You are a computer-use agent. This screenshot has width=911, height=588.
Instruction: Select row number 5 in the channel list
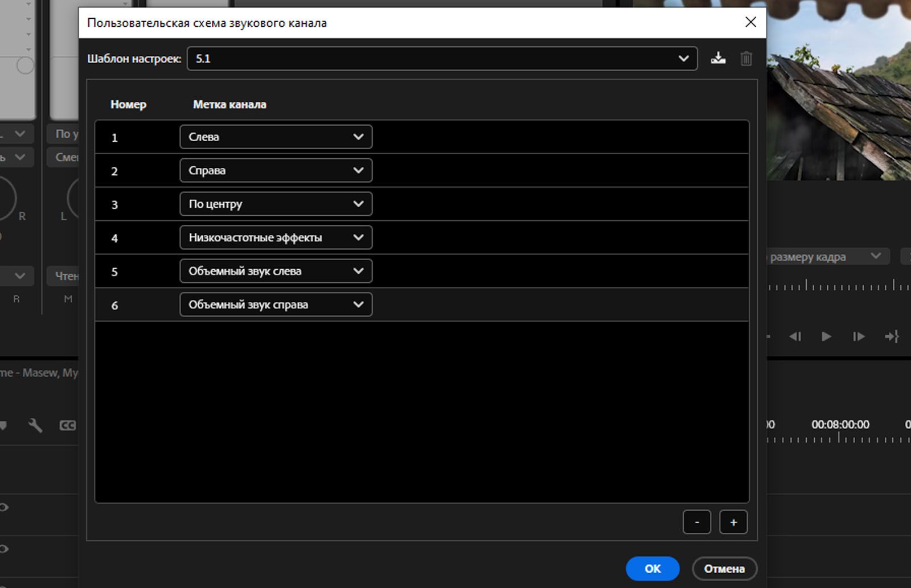pyautogui.click(x=422, y=272)
